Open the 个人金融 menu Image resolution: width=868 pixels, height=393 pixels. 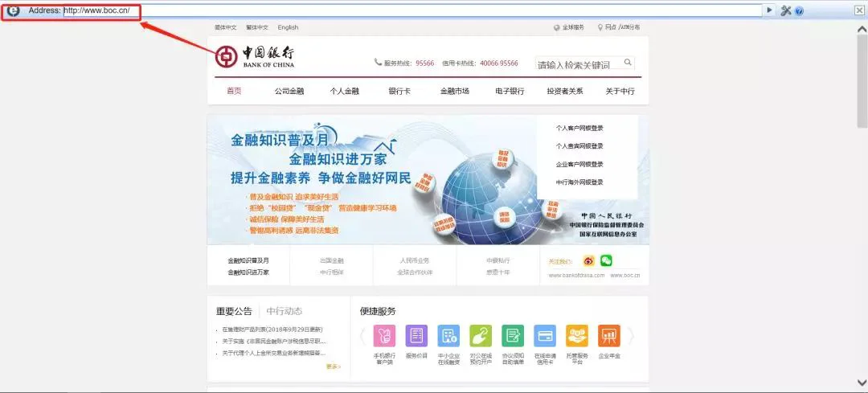(x=344, y=92)
